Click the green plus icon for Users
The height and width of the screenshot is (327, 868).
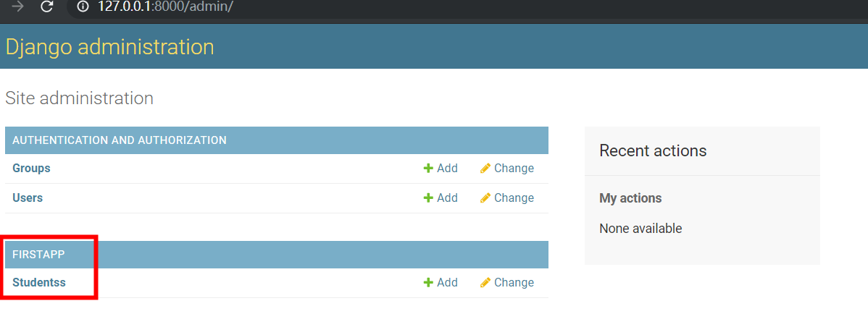click(428, 198)
